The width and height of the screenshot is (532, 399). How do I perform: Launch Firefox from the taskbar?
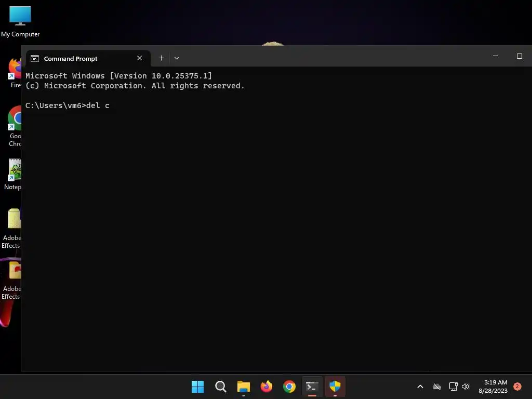(x=267, y=387)
